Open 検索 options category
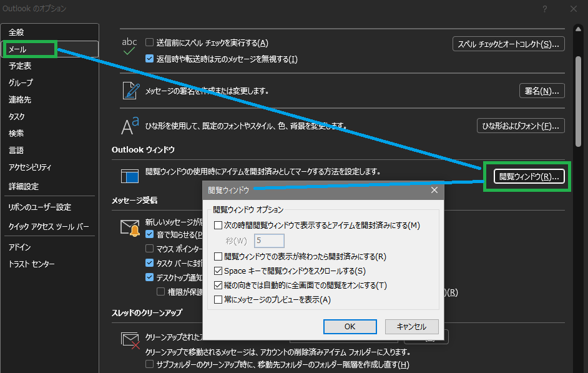The image size is (588, 373). click(x=49, y=133)
